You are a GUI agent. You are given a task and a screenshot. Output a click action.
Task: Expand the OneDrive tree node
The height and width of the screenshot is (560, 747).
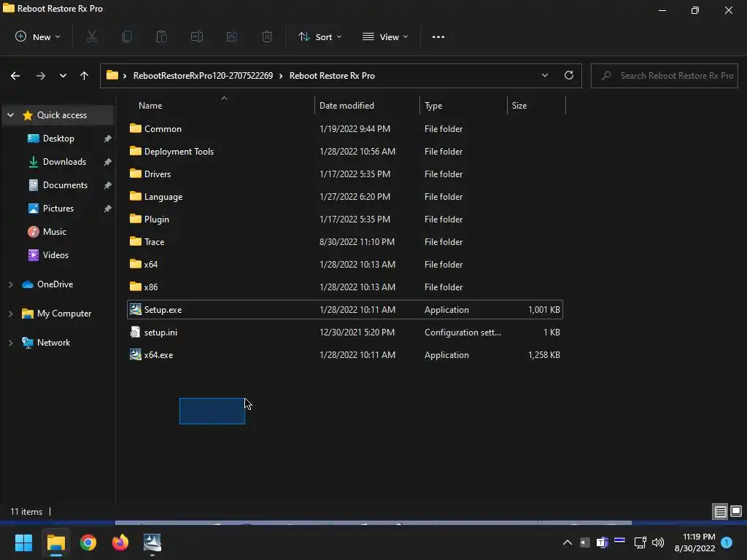[10, 284]
